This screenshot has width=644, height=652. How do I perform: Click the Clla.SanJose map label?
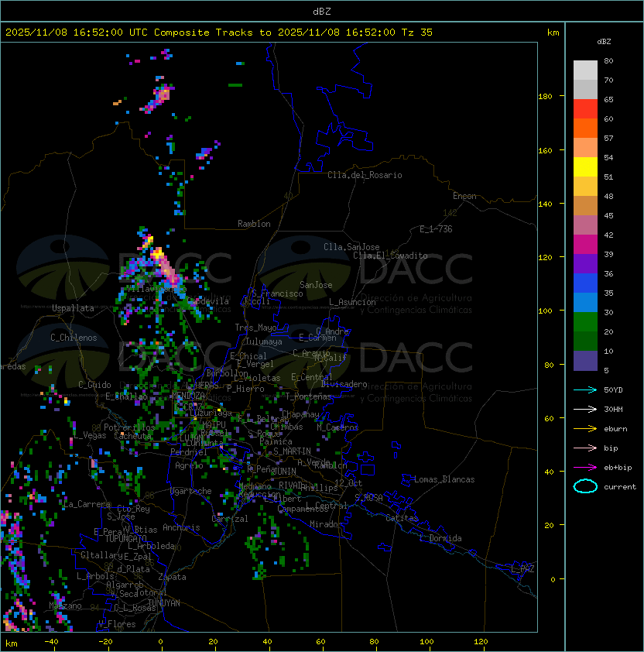pos(351,247)
